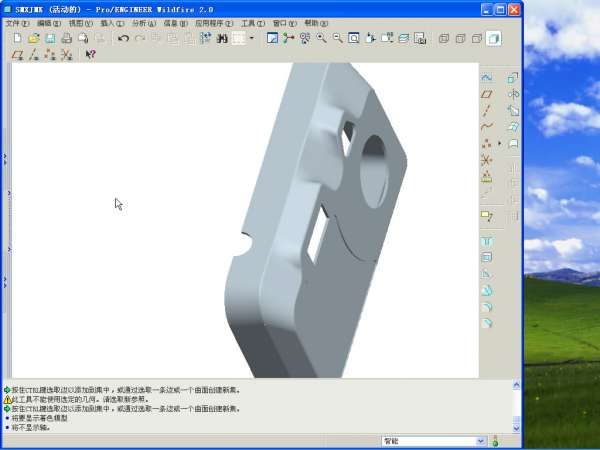The height and width of the screenshot is (450, 600).
Task: Print the model using the printer icon
Action: [x=67, y=38]
